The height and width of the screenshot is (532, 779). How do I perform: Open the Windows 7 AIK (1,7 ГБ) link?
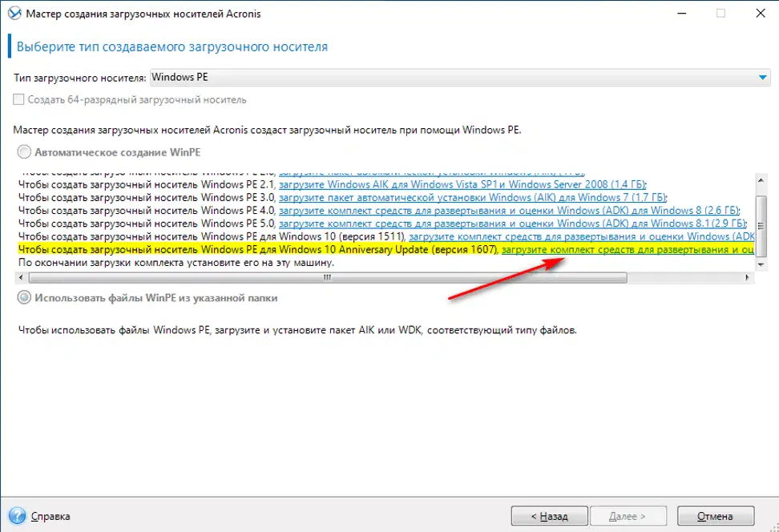click(473, 198)
